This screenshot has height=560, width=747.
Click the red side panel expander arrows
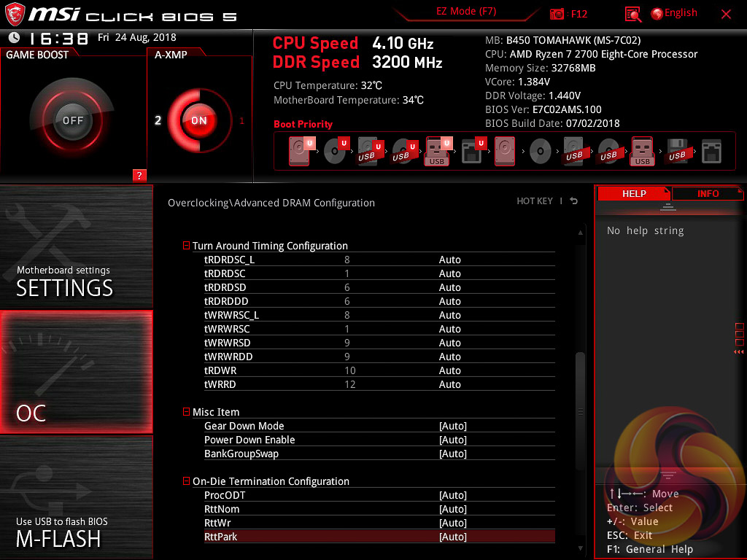tap(738, 352)
